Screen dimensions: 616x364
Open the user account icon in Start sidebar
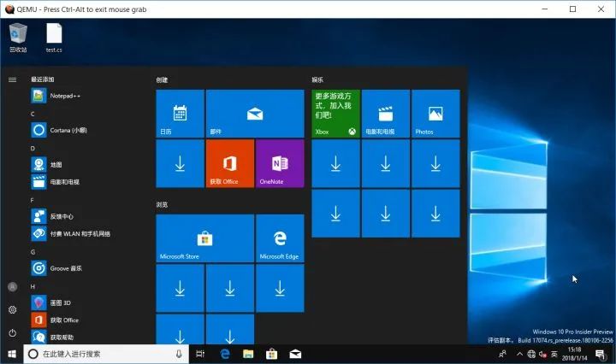pos(13,287)
